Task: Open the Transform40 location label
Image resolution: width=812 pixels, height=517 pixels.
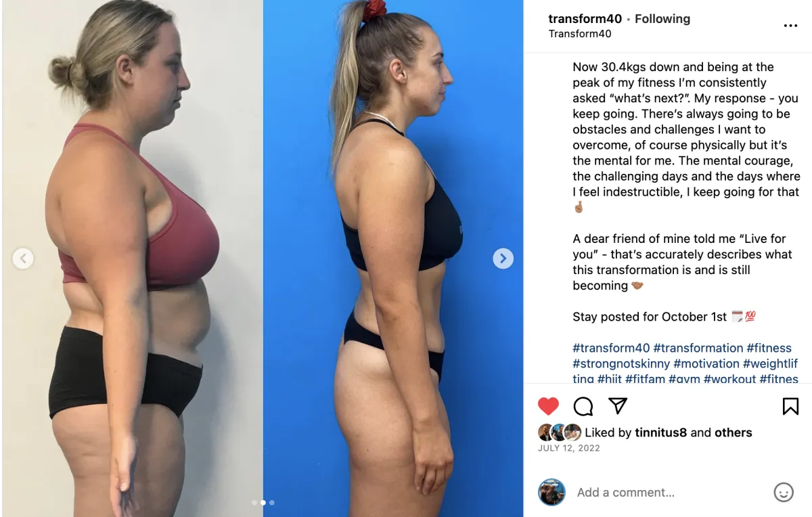Action: pos(580,34)
